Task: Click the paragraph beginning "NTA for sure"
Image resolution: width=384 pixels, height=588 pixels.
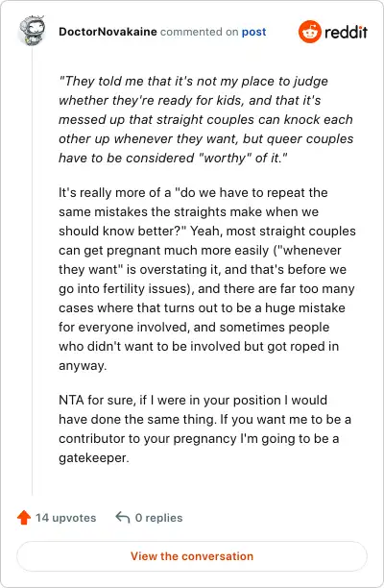Action: [204, 429]
